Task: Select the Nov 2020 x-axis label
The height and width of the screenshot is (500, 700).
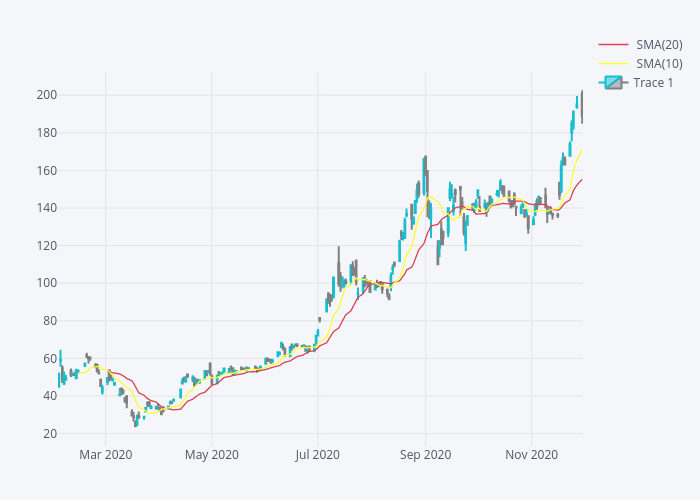Action: click(x=531, y=455)
